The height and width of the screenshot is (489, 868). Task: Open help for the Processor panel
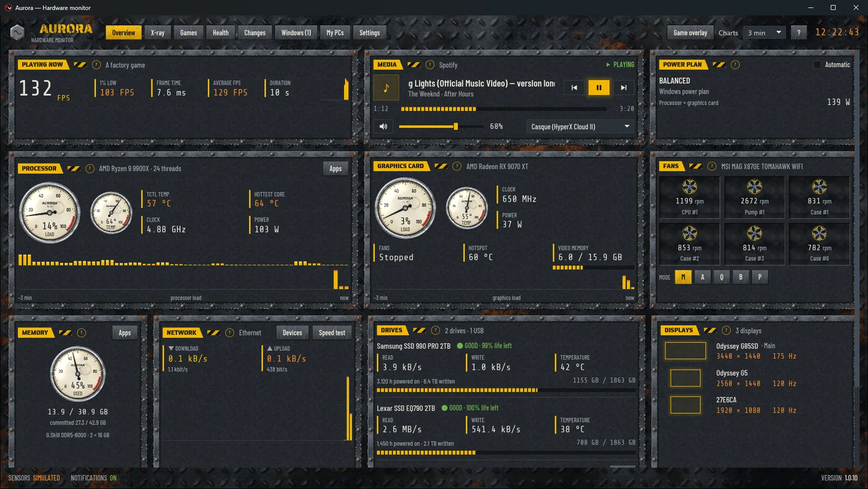90,168
